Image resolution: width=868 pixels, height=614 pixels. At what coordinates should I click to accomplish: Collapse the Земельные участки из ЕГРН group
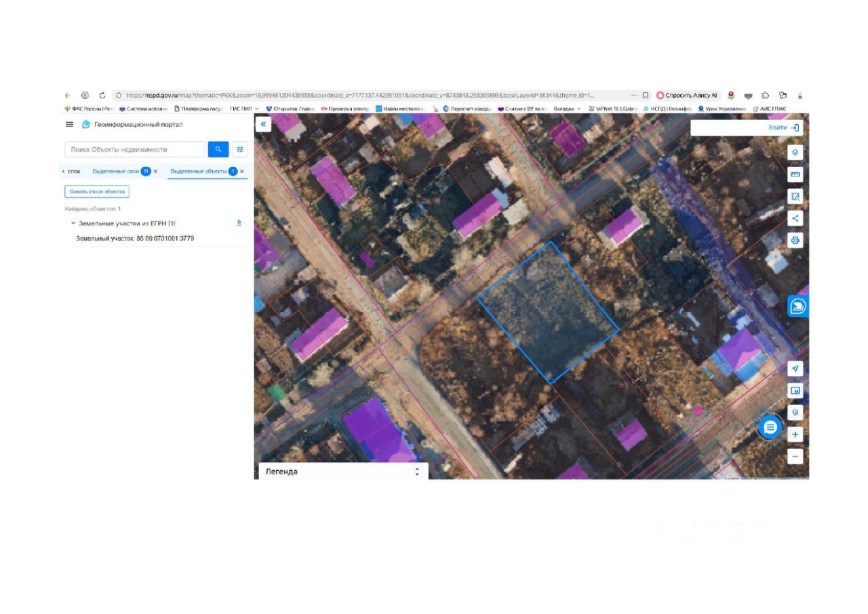pyautogui.click(x=73, y=223)
